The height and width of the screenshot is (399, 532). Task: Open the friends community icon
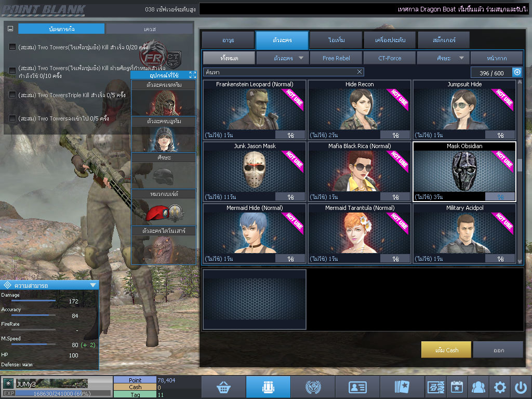[478, 387]
